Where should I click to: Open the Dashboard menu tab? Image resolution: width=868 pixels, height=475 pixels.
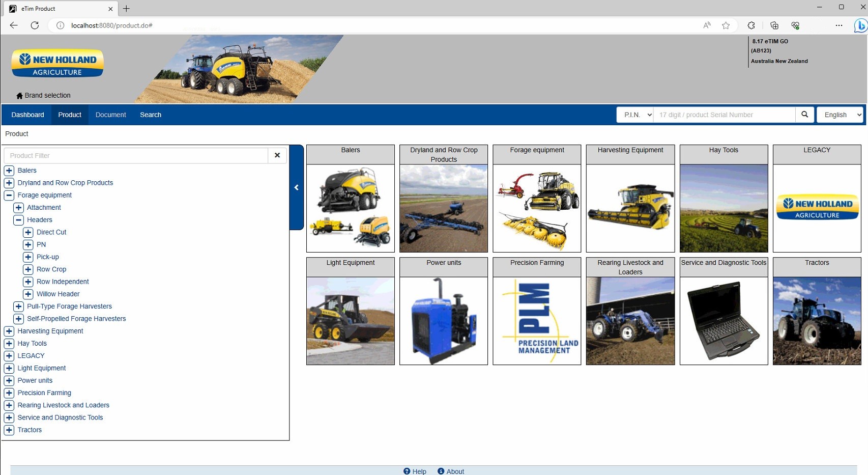(27, 115)
